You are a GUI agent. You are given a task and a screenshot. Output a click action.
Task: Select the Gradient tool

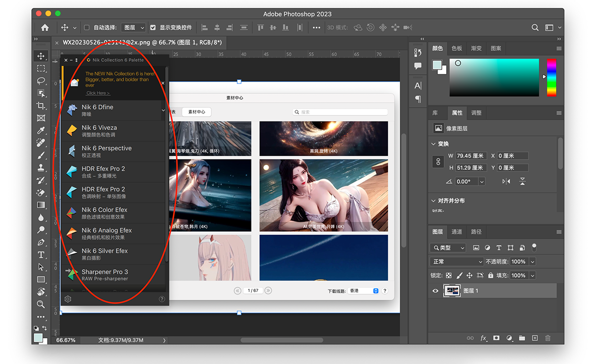tap(41, 205)
